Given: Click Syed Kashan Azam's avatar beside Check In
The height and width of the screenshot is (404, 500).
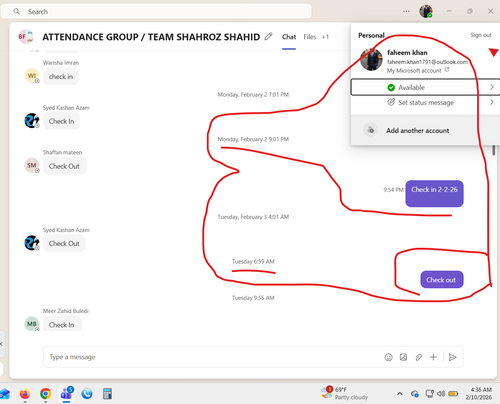Looking at the screenshot, I should (32, 120).
